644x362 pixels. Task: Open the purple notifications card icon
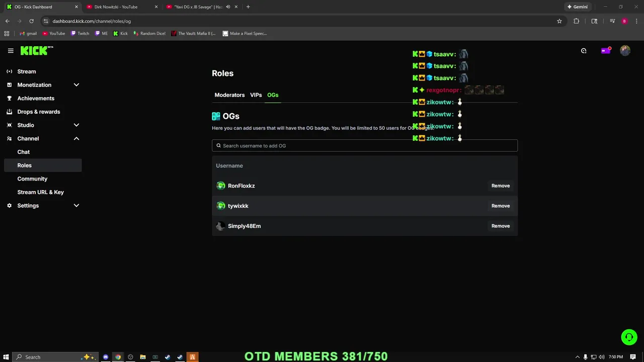(x=606, y=51)
